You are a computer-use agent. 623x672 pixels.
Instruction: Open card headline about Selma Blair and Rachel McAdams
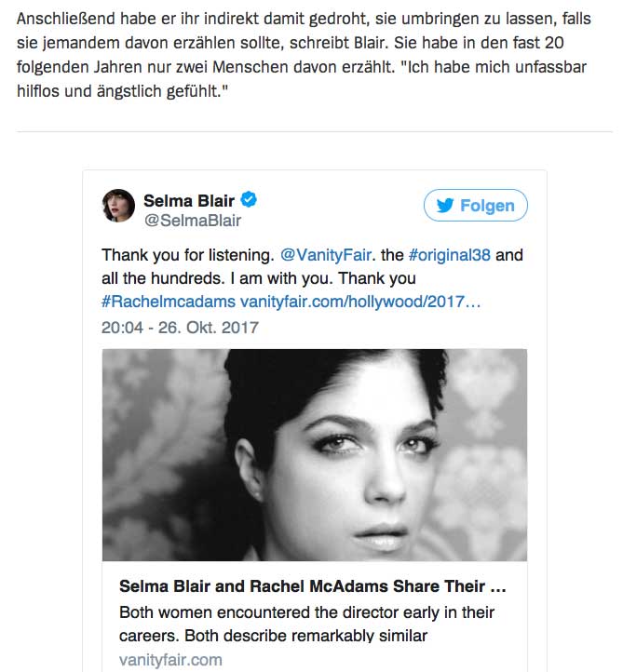click(312, 586)
